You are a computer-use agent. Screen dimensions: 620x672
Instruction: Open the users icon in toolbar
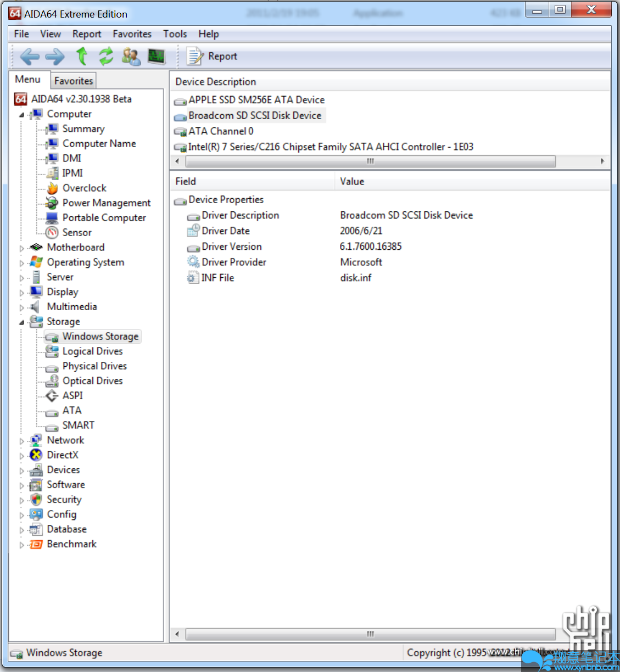click(x=131, y=56)
